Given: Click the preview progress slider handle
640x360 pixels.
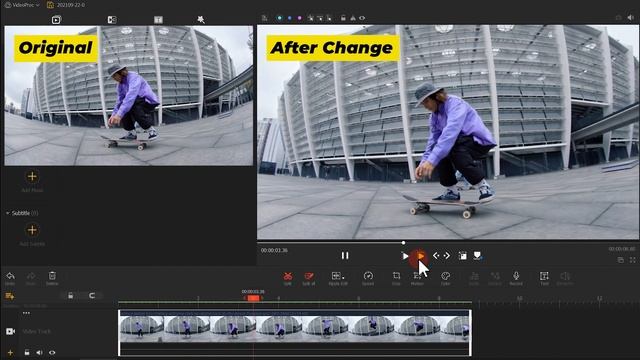Looking at the screenshot, I should (403, 243).
